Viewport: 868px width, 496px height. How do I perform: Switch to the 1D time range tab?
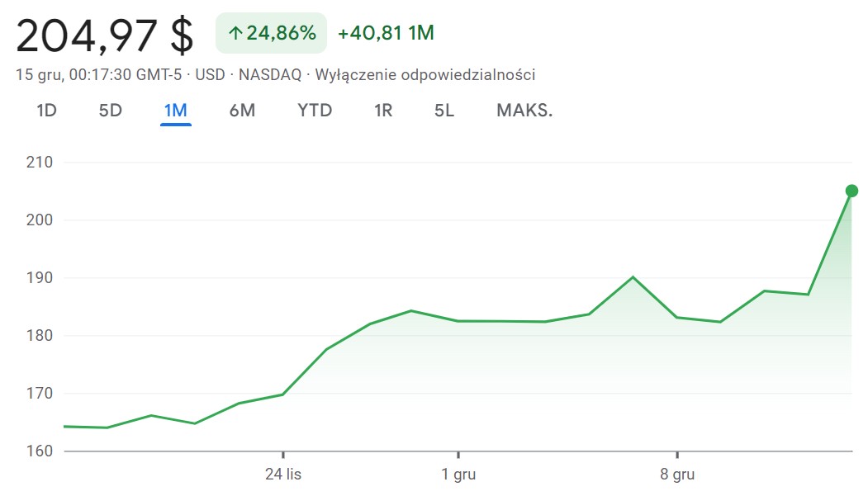[46, 111]
